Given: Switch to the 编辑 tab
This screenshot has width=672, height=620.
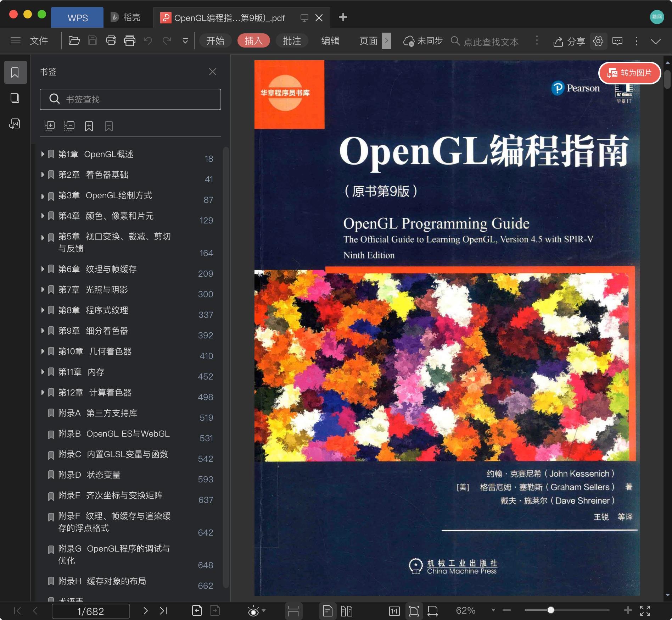Looking at the screenshot, I should [330, 41].
